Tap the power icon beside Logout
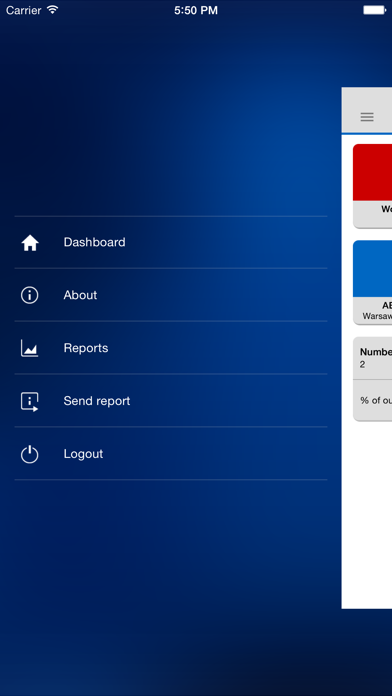Viewport: 392px width, 696px height. (30, 455)
